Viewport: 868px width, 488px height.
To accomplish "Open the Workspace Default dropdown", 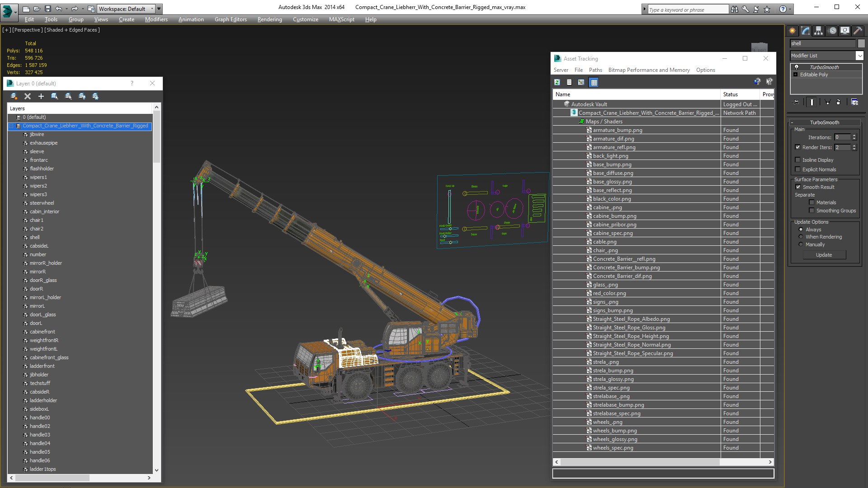I will 126,9.
